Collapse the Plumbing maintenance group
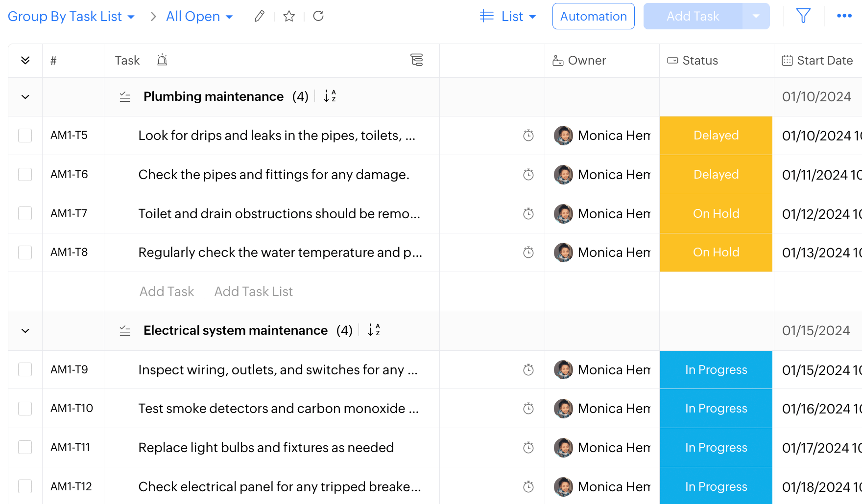 [x=25, y=97]
